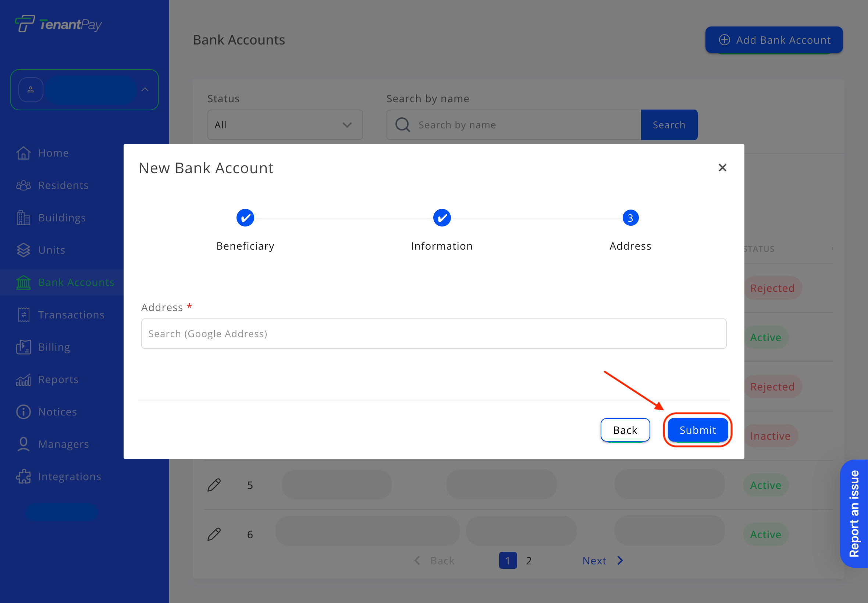Close the New Bank Account dialog
Screen dimensions: 868x603
pos(722,168)
